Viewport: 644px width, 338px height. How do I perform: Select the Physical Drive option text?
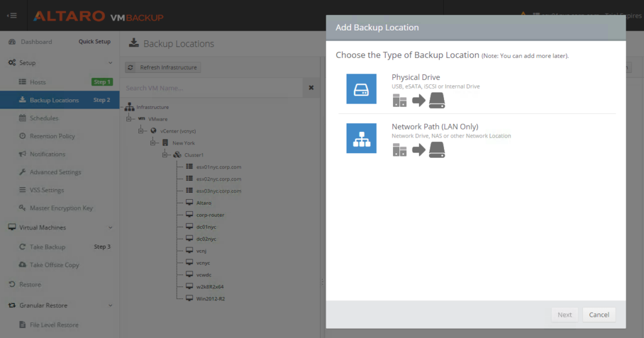click(x=416, y=77)
